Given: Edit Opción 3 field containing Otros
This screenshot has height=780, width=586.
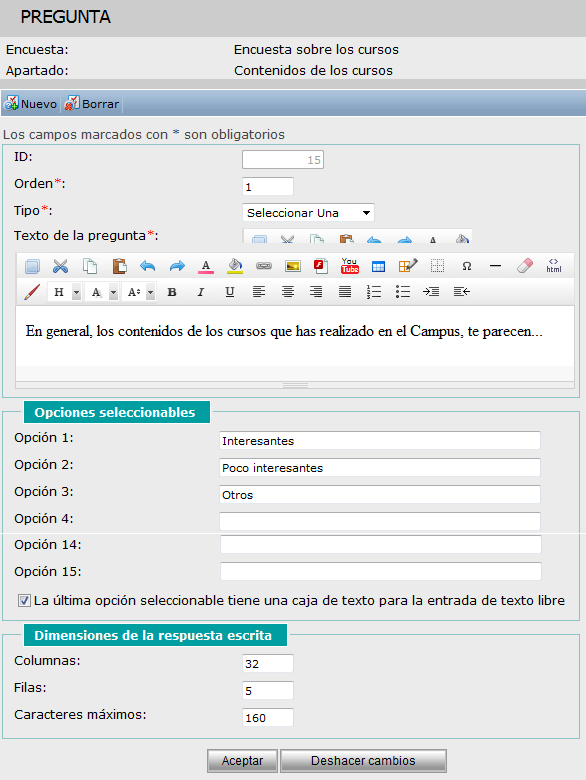Looking at the screenshot, I should point(380,494).
